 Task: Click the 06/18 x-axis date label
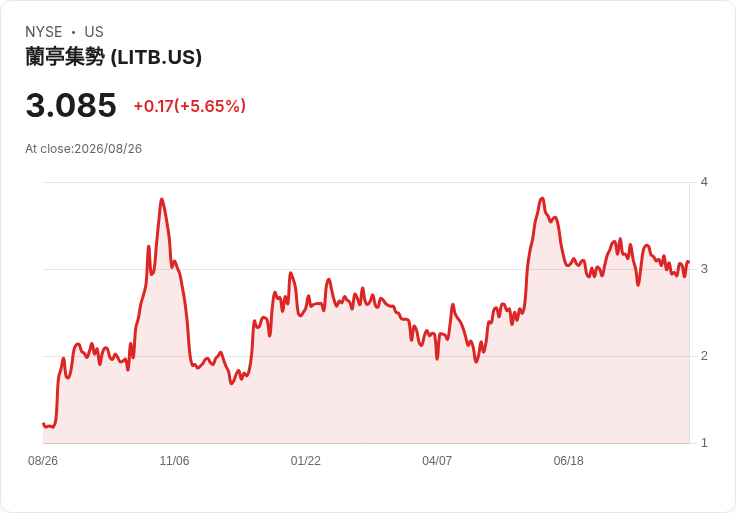click(568, 460)
